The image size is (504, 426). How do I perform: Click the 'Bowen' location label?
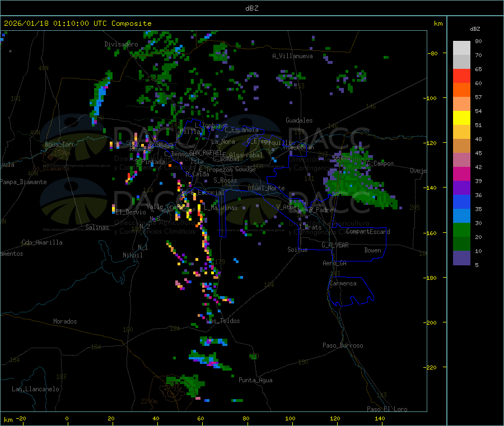[x=373, y=250]
